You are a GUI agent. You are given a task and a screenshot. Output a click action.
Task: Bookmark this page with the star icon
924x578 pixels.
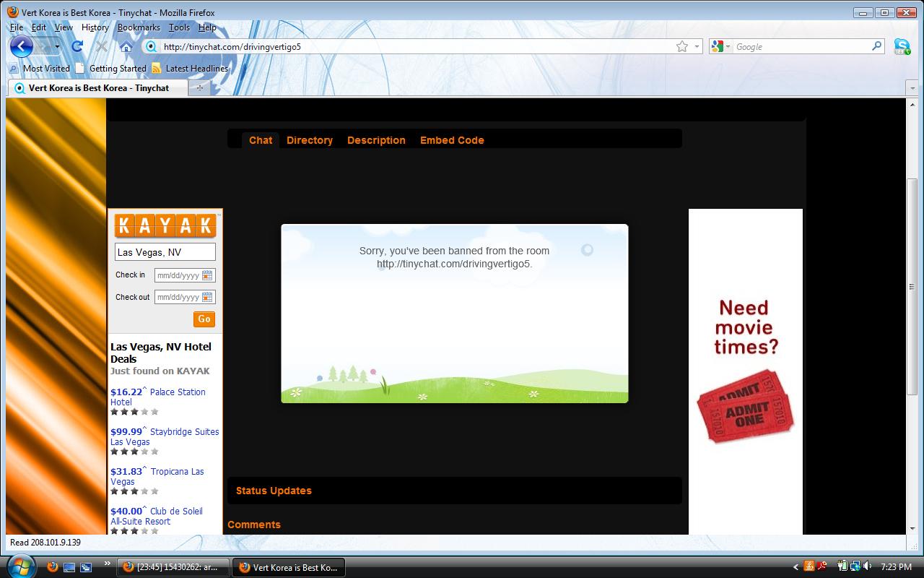point(681,46)
